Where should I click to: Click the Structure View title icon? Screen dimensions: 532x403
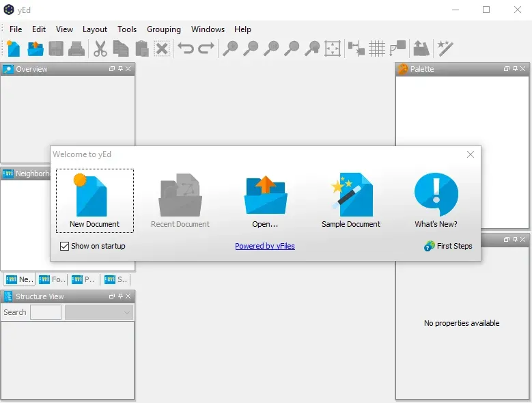[8, 296]
